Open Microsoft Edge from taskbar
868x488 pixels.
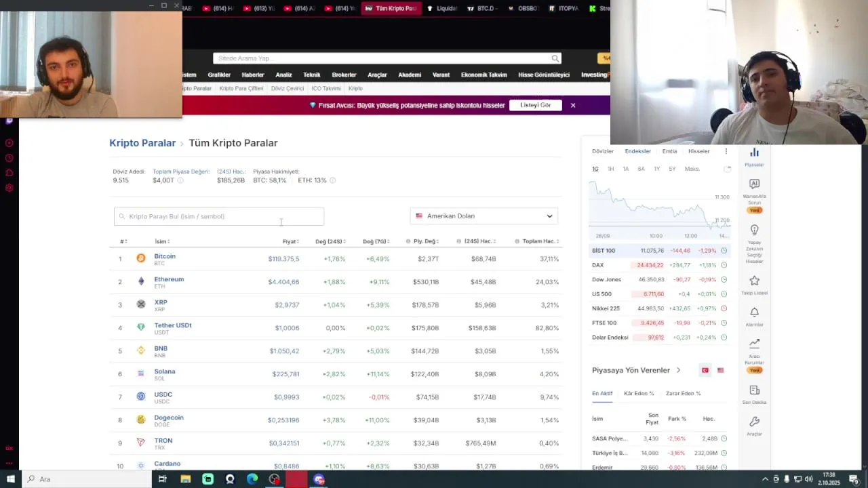(x=252, y=479)
